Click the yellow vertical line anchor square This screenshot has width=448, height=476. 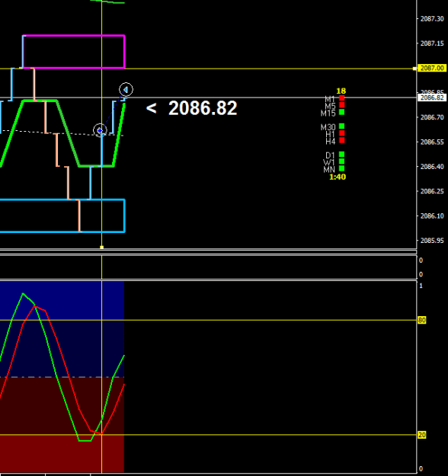102,248
